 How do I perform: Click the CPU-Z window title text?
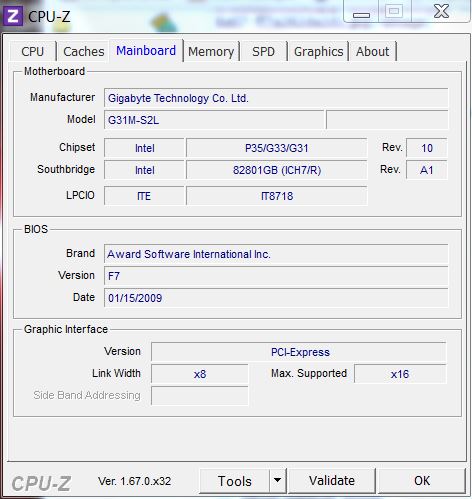click(49, 17)
